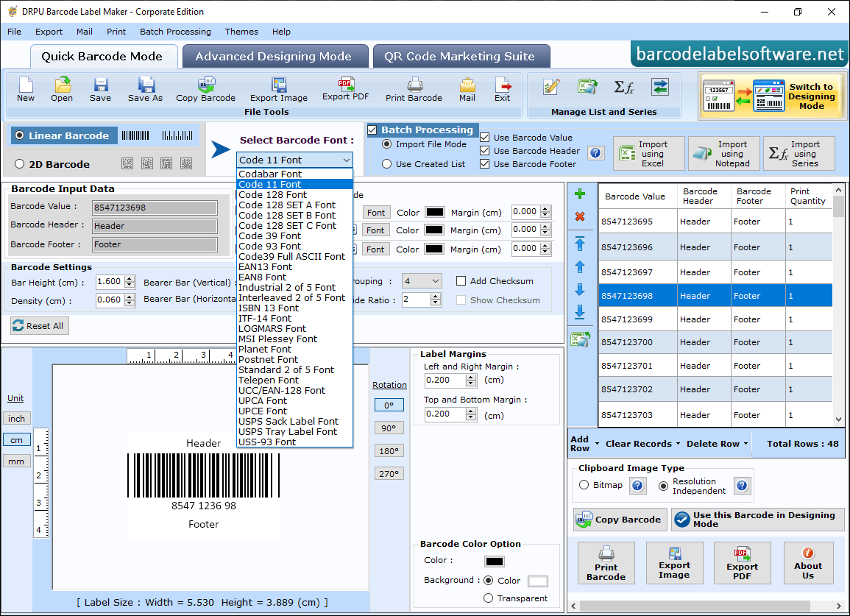
Task: Open the Themes menu
Action: tap(241, 32)
